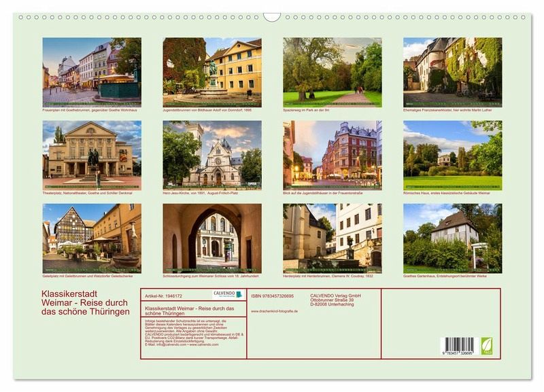Image resolution: width=544 pixels, height=392 pixels.
Task: Open the Herderplatz with Herderbrunnen photo
Action: [332, 238]
